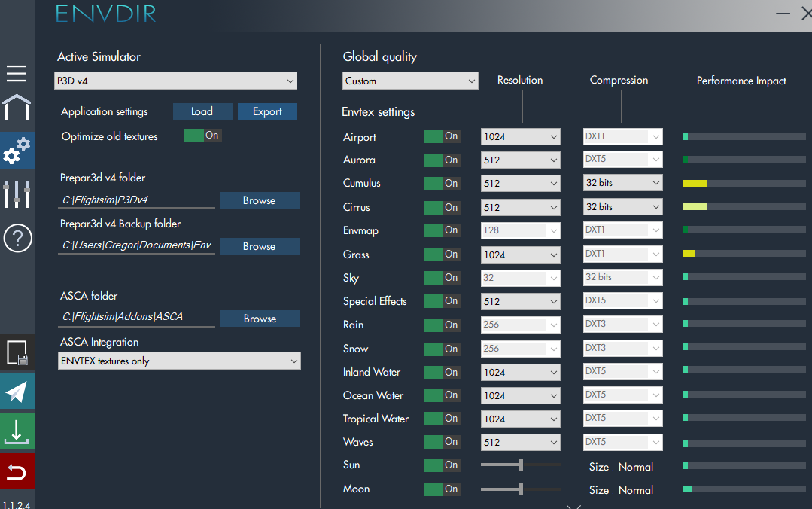The image size is (812, 509).
Task: Toggle the Envmap switch
Action: 442,230
